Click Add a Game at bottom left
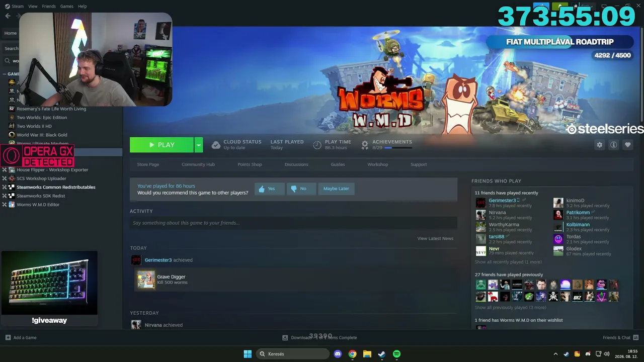The width and height of the screenshot is (644, 362). 21,337
